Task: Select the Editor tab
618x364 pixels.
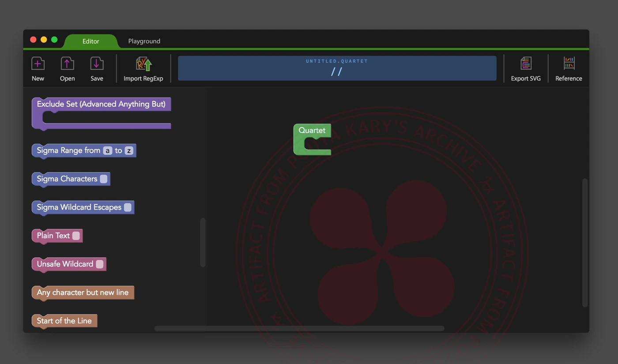Action: tap(91, 41)
